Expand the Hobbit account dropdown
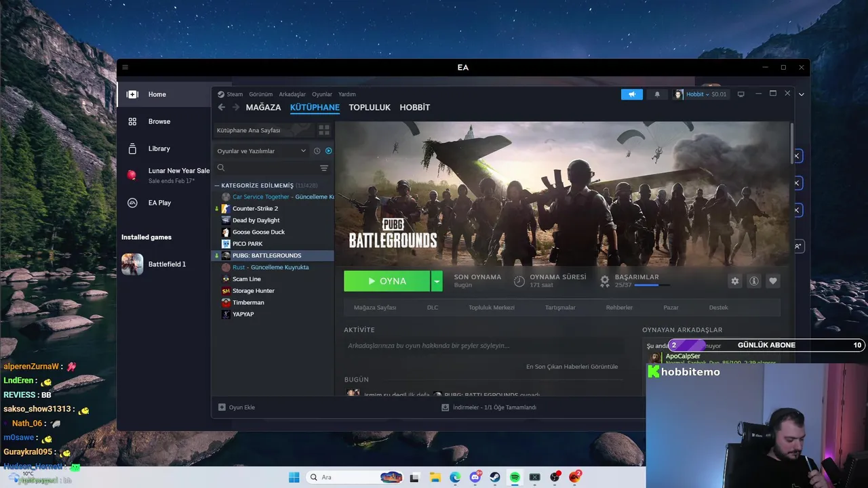This screenshot has width=868, height=488. (x=706, y=94)
